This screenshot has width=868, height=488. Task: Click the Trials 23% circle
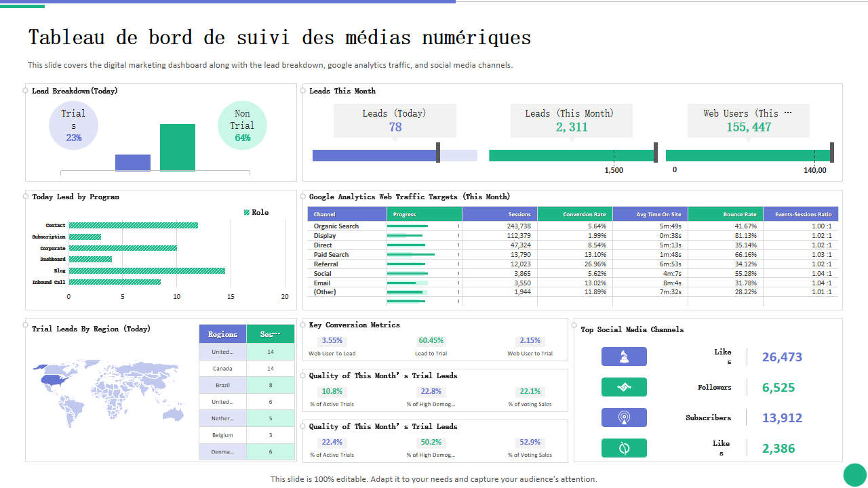click(x=73, y=125)
